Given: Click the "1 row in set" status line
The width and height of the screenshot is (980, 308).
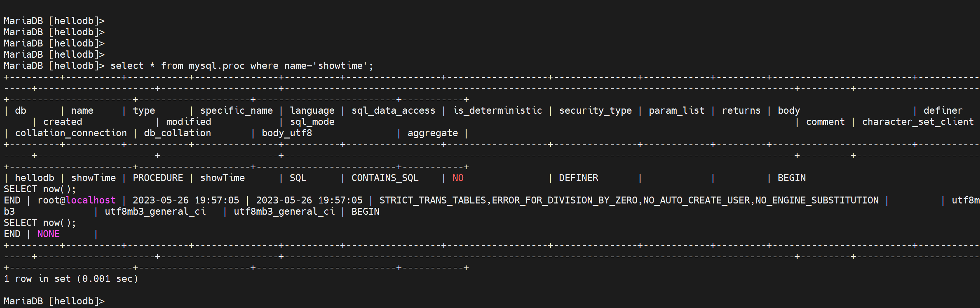Looking at the screenshot, I should pos(71,279).
